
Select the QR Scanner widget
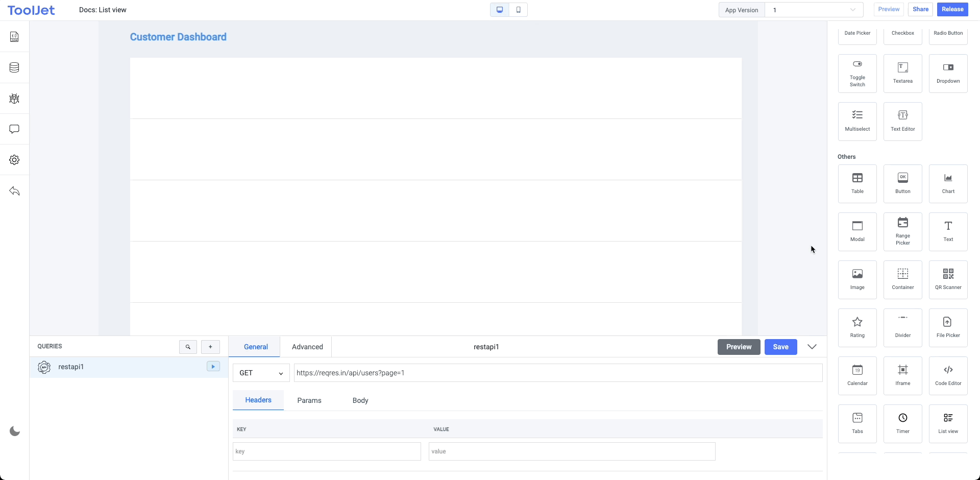coord(948,279)
